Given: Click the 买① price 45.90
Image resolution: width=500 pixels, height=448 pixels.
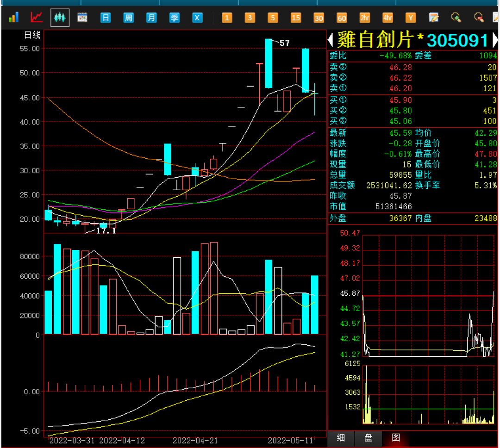Looking at the screenshot, I should tap(400, 100).
